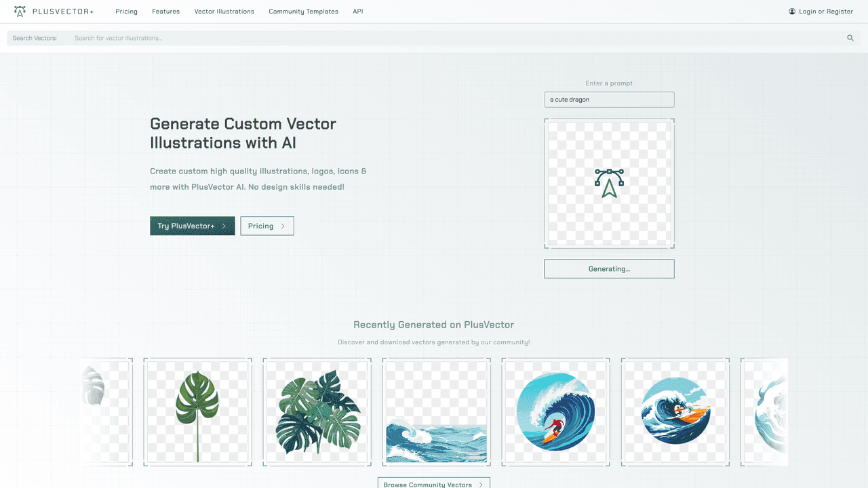Click the search magnifier icon
The width and height of the screenshot is (868, 488).
click(850, 38)
